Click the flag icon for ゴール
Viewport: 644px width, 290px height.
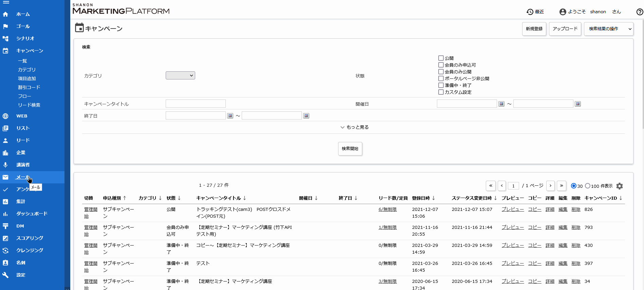pos(5,26)
